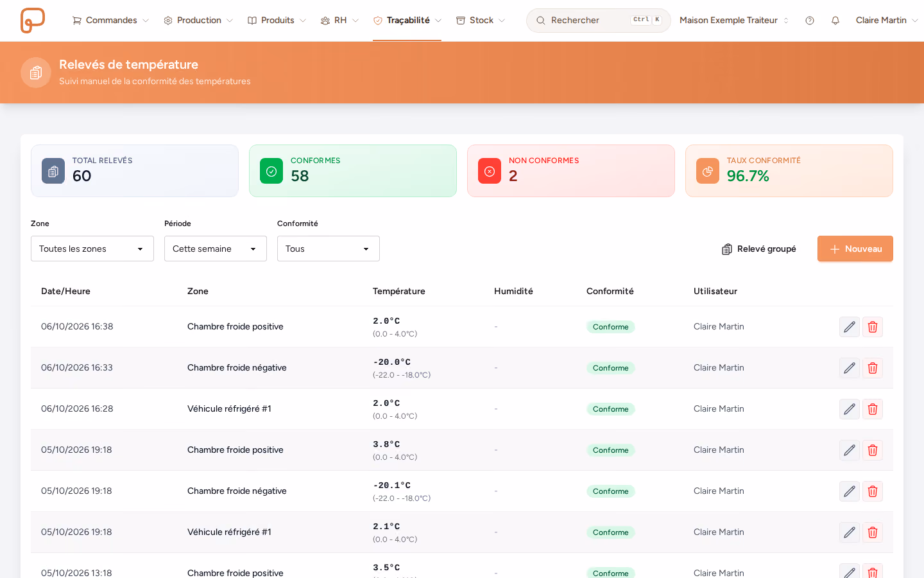Edit the 2.1°C Véhicule réfrigéré reading
Image resolution: width=924 pixels, height=578 pixels.
click(850, 532)
